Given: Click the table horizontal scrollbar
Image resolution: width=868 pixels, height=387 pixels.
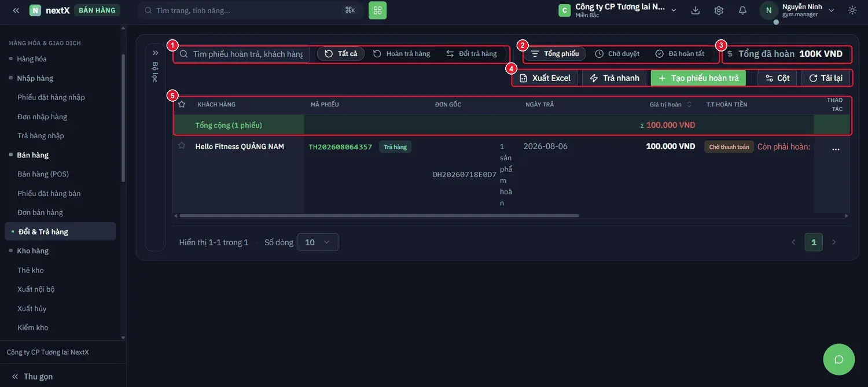Looking at the screenshot, I should coord(379,216).
